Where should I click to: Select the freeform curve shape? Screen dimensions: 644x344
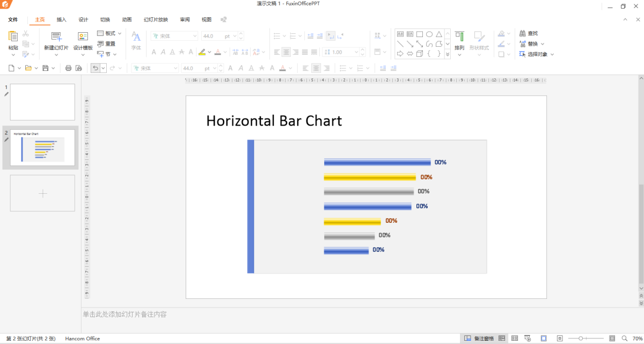(x=429, y=44)
